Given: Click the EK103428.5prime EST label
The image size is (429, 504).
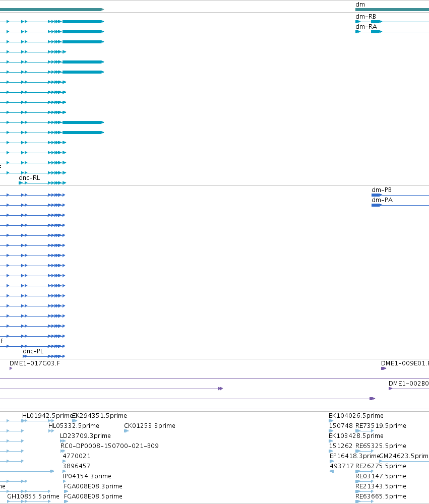Looking at the screenshot, I should point(356,436).
